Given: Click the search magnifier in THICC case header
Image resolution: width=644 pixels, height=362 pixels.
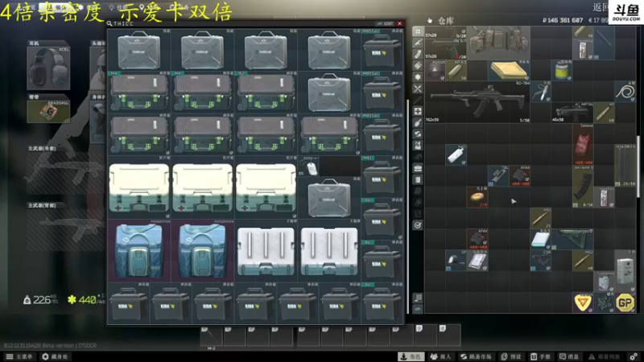Looking at the screenshot, I should click(x=109, y=24).
